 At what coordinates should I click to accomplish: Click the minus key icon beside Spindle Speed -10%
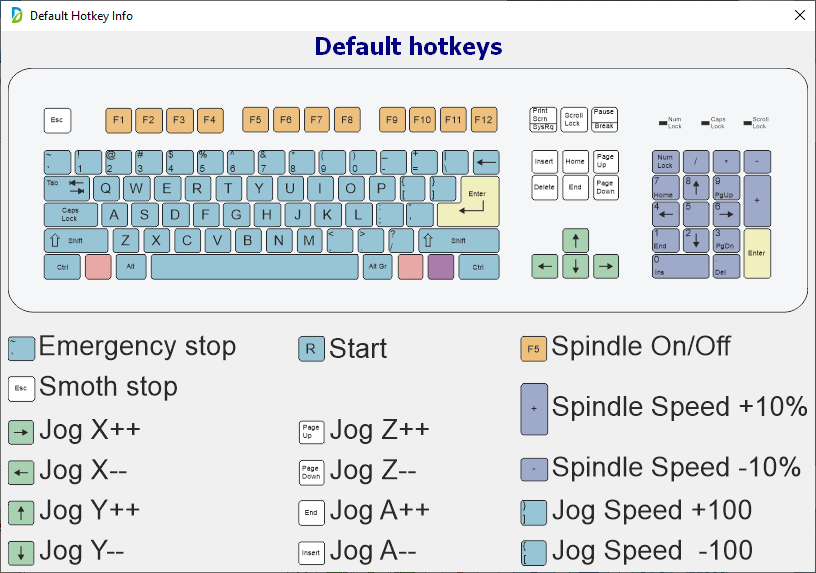534,469
